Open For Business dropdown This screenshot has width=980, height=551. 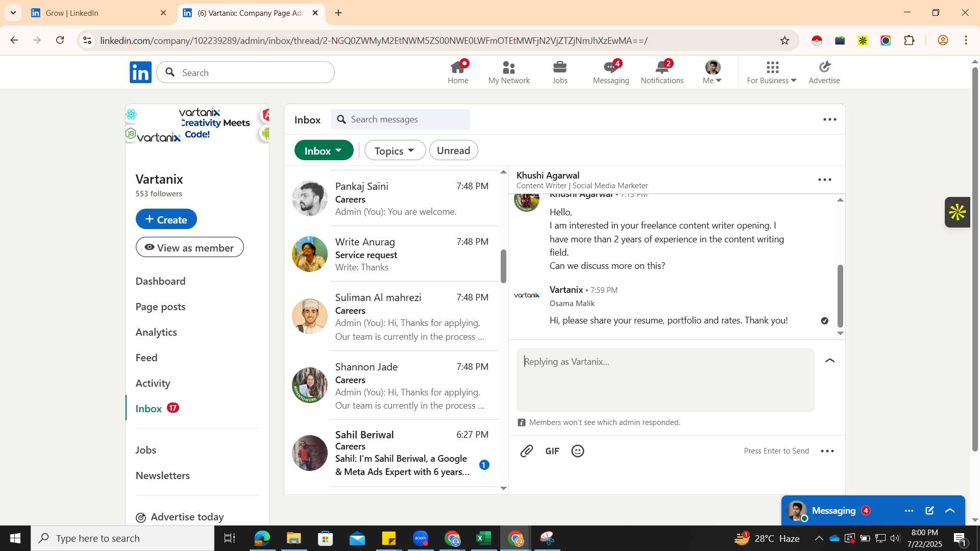(x=772, y=72)
